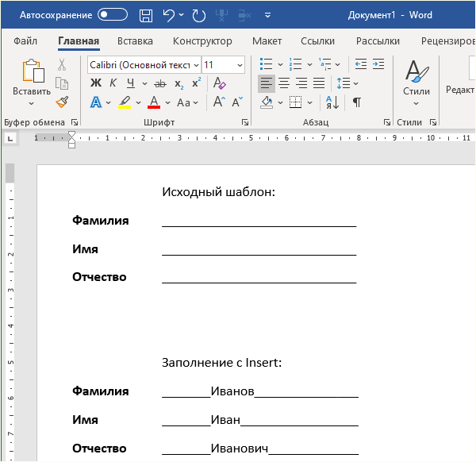Open the highlight color dropdown arrow

[x=138, y=102]
